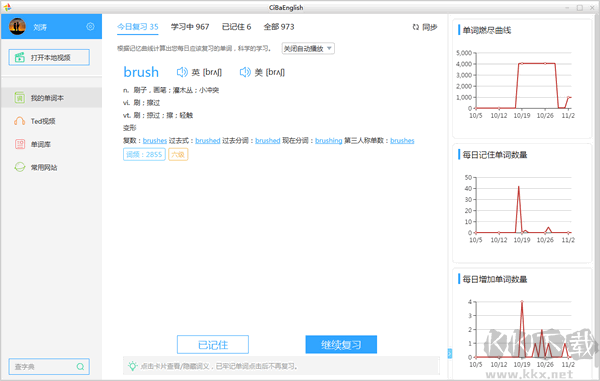
Task: Click the 每日记住单词数量 chart title
Action: (495, 155)
